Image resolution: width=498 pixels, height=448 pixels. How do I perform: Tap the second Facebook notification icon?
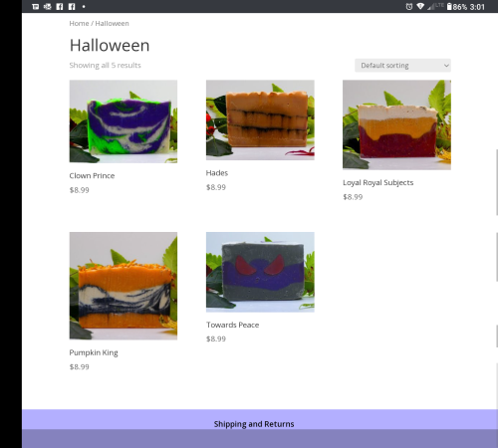point(72,6)
